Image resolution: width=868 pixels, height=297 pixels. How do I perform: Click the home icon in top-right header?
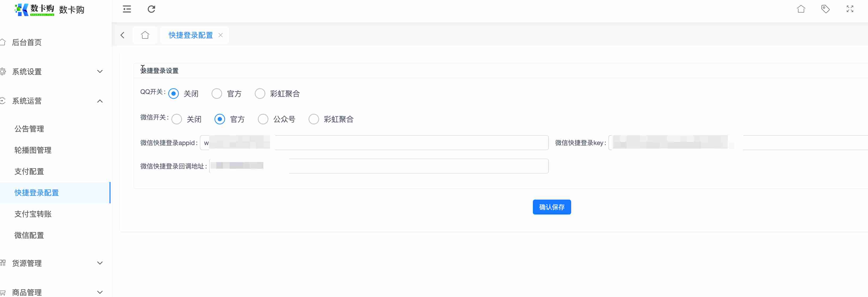pyautogui.click(x=801, y=9)
